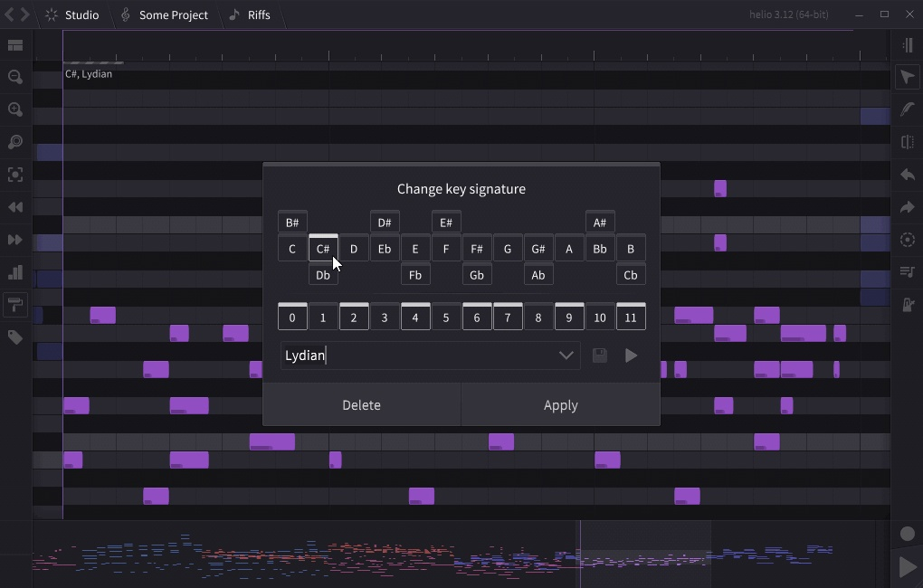The image size is (923, 588).
Task: Toggle scale step 10
Action: (x=600, y=318)
